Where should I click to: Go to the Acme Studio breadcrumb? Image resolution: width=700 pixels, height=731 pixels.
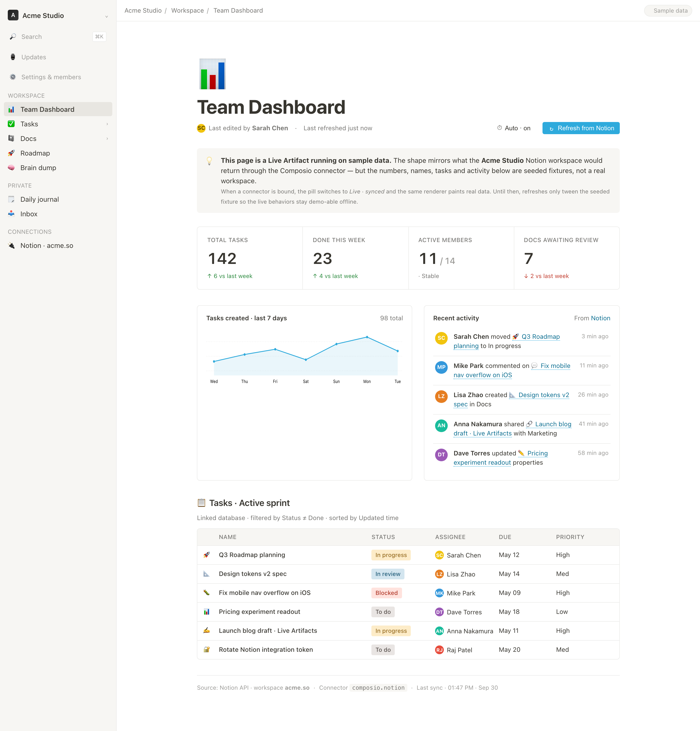pos(143,10)
